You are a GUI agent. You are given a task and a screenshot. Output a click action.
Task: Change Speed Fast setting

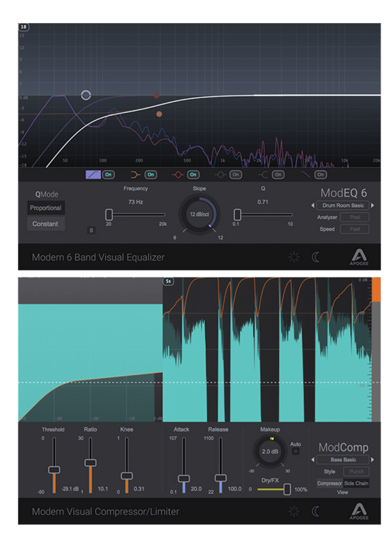(355, 229)
